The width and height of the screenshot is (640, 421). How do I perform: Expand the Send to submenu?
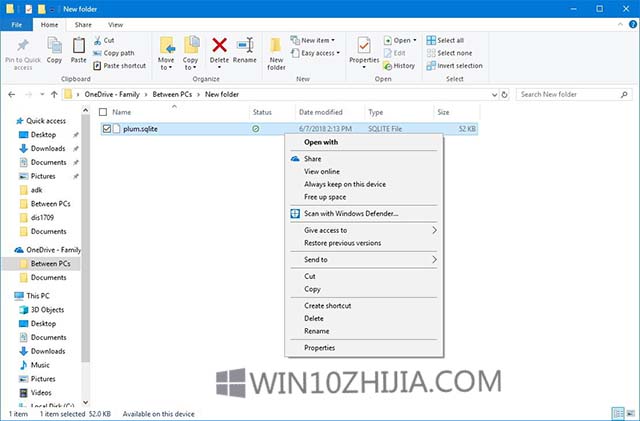[365, 259]
